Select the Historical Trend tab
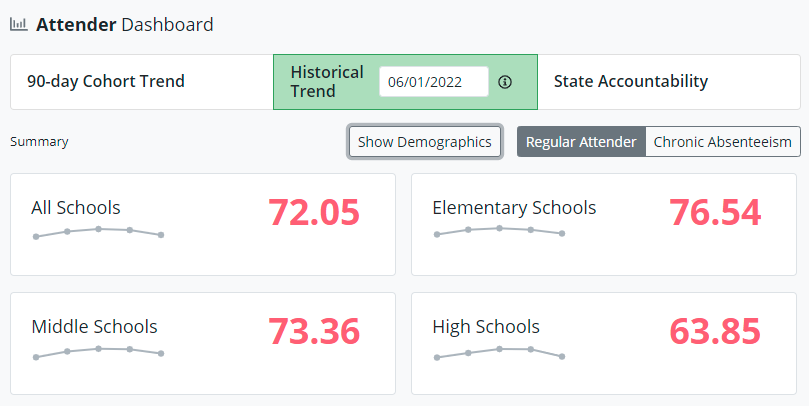 point(327,82)
